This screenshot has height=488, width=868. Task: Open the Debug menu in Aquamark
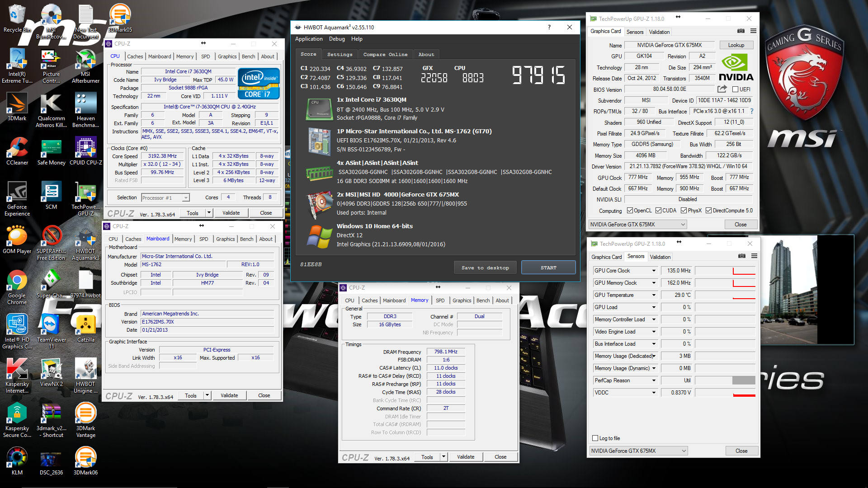[x=337, y=39]
